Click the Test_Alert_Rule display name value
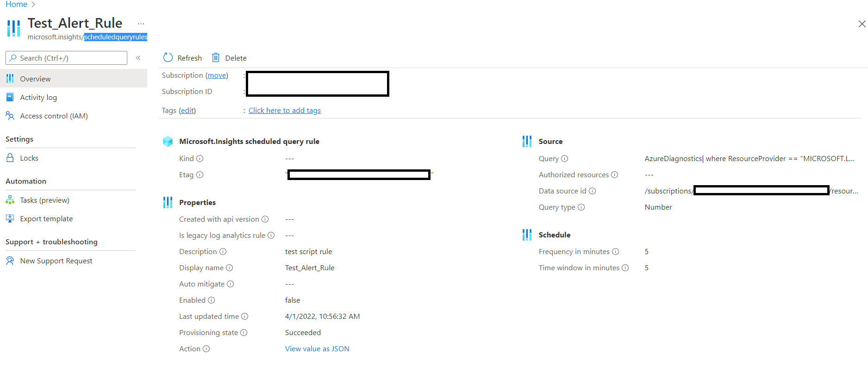This screenshot has width=868, height=367. click(x=310, y=267)
